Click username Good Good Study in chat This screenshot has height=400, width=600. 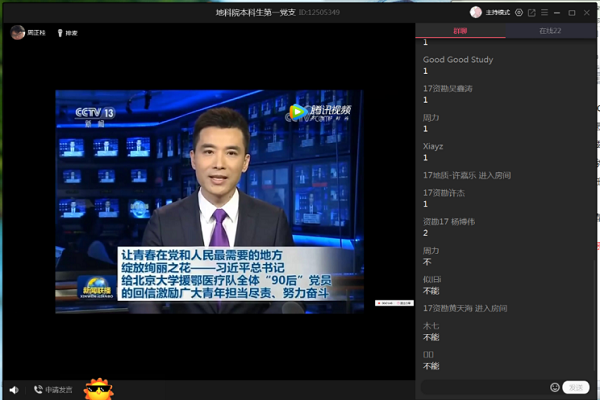458,60
